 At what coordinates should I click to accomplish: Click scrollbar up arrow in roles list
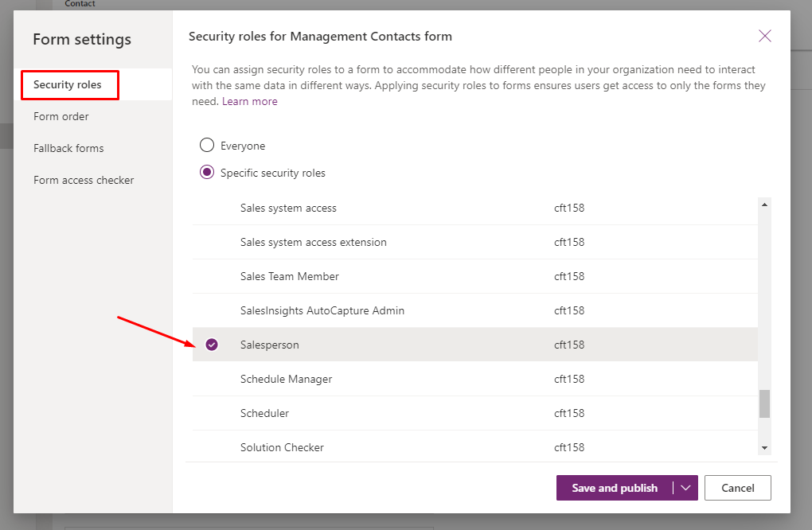pyautogui.click(x=764, y=205)
